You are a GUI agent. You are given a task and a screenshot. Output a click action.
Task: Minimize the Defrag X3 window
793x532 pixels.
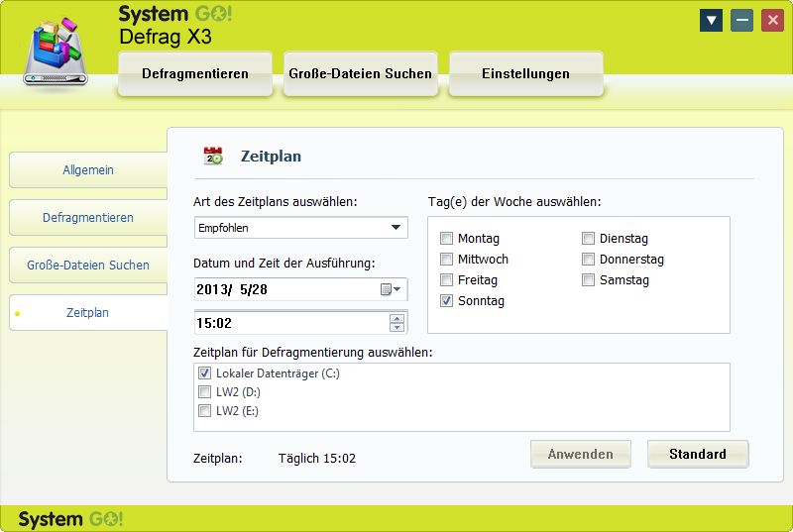[741, 20]
